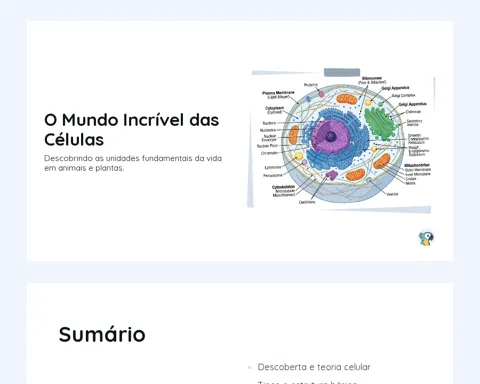Click the bullet before Descoberta e teoria celular

click(249, 367)
